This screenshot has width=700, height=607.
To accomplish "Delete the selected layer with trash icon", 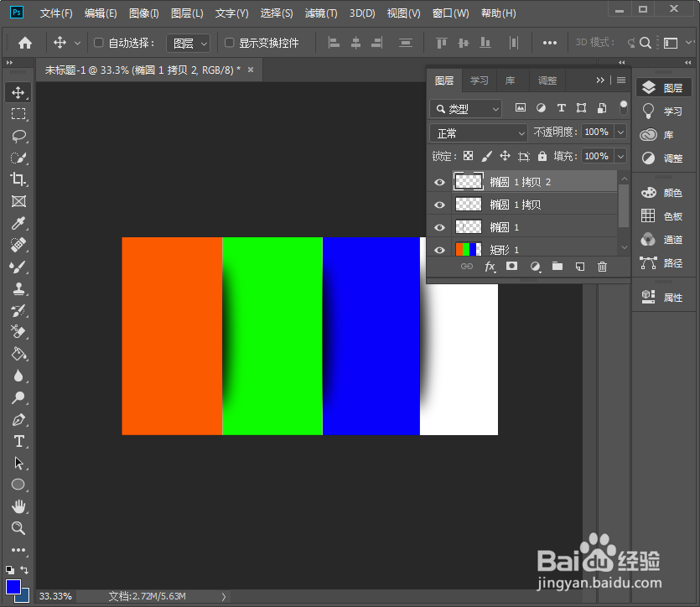I will [602, 267].
